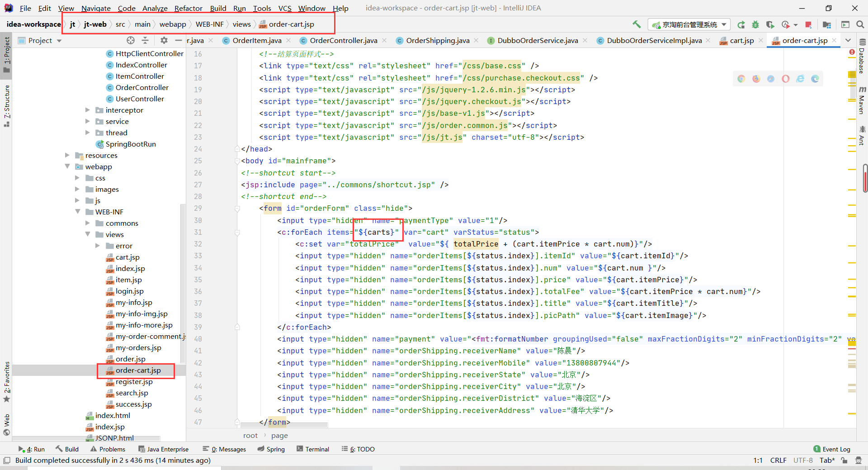Click the Debug bug icon
The width and height of the screenshot is (868, 470).
tap(755, 24)
